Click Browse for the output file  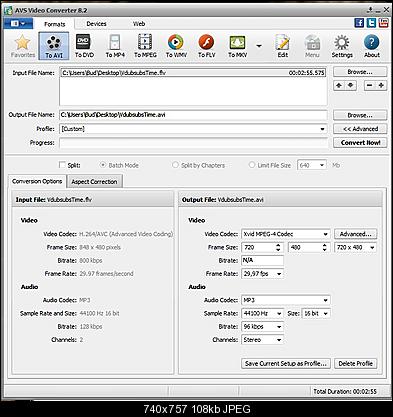(x=360, y=115)
